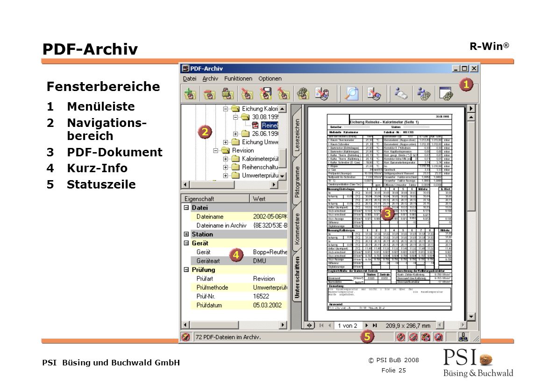Open the Optionen menu

pyautogui.click(x=270, y=78)
